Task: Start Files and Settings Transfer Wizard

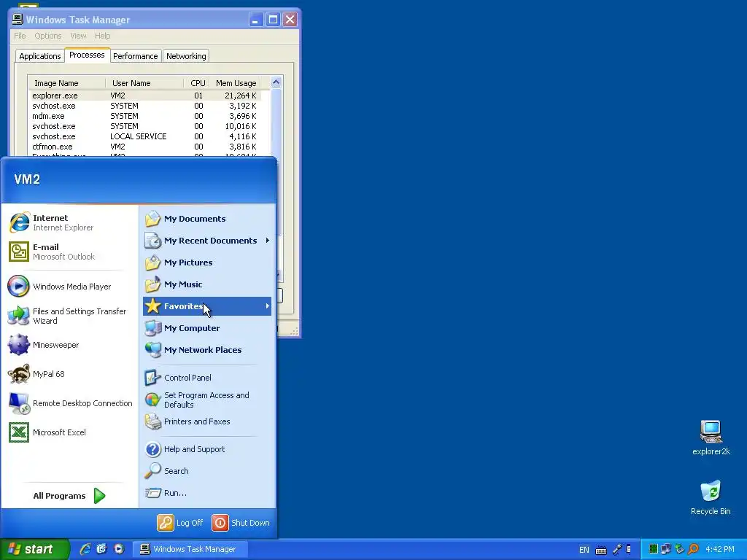Action: 69,316
